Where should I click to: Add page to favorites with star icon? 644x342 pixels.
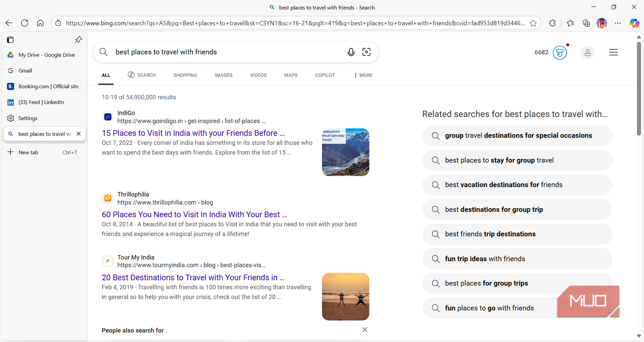pyautogui.click(x=533, y=23)
